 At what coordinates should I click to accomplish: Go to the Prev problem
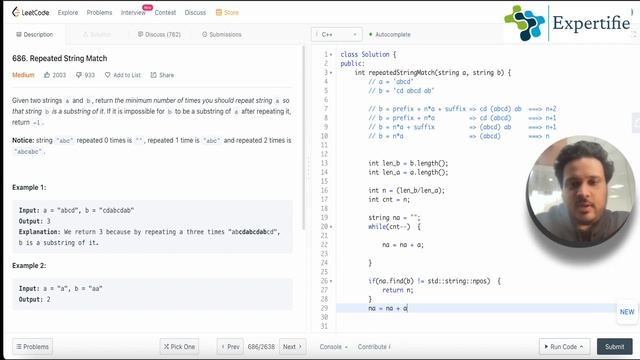point(230,347)
